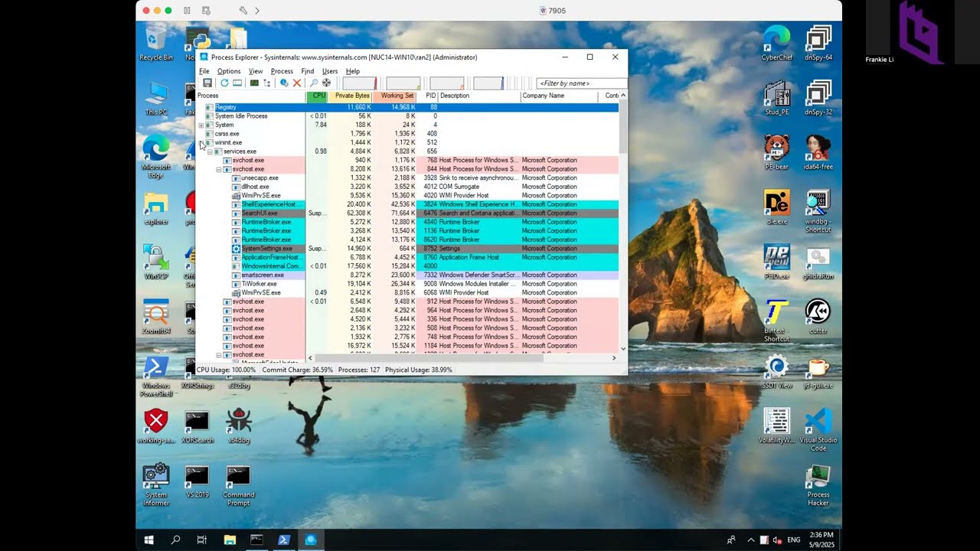The width and height of the screenshot is (980, 551).
Task: Open the Users menu
Action: 330,71
